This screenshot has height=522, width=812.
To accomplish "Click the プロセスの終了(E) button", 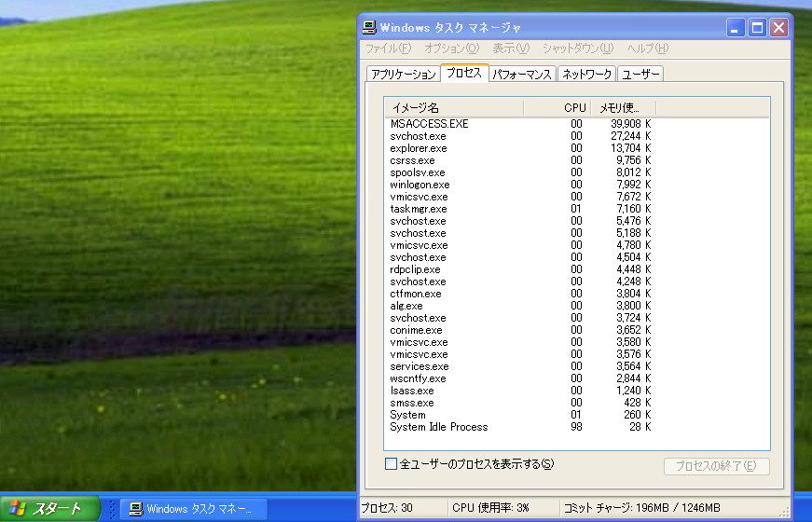I will (x=716, y=466).
